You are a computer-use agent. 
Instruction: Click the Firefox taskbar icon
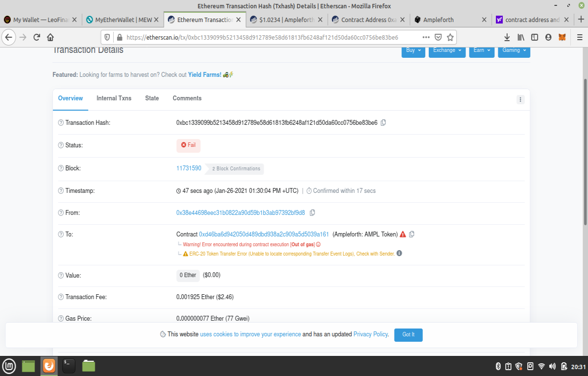coord(49,366)
